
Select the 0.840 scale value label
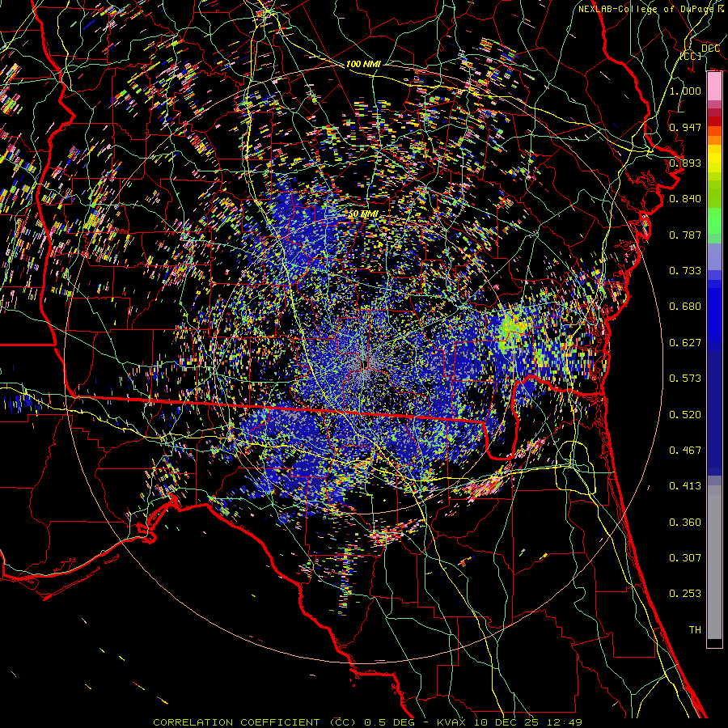685,199
